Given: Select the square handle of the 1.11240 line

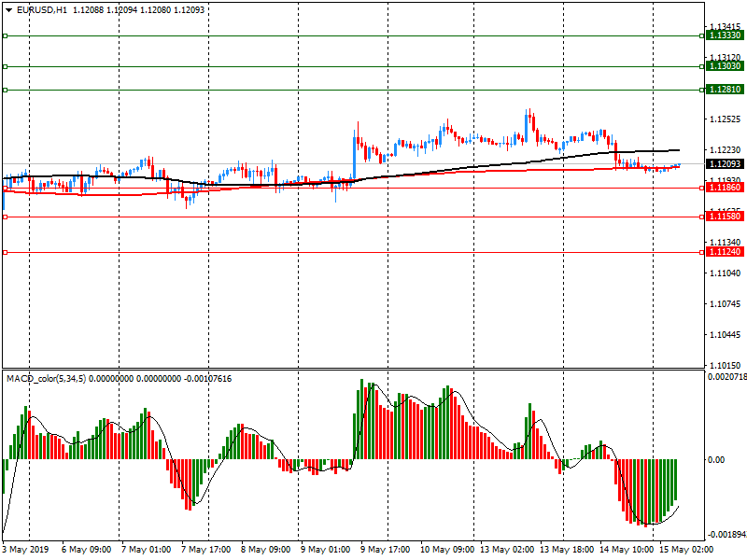Looking at the screenshot, I should (6, 252).
